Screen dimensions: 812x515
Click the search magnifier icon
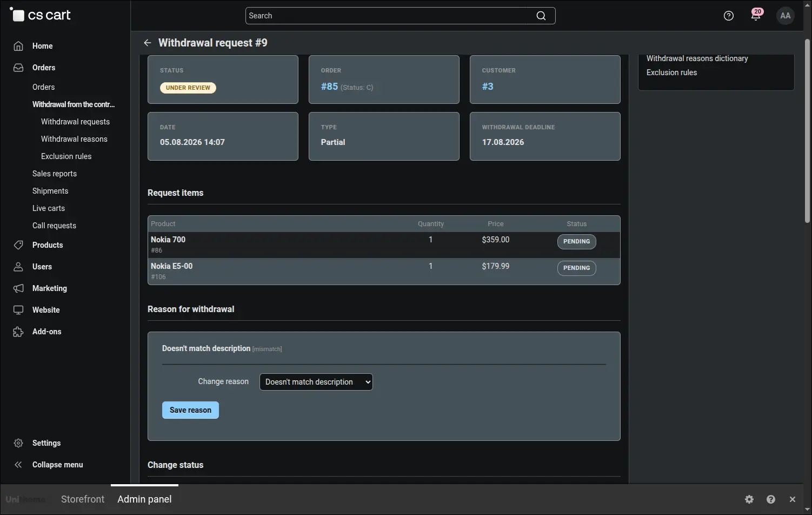[x=541, y=16]
